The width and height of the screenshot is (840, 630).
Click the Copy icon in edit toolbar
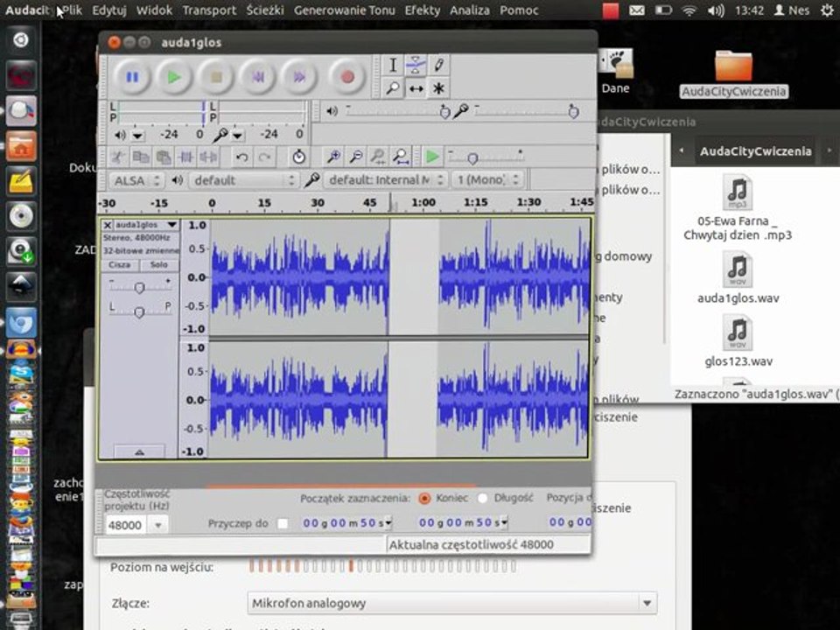pos(141,157)
